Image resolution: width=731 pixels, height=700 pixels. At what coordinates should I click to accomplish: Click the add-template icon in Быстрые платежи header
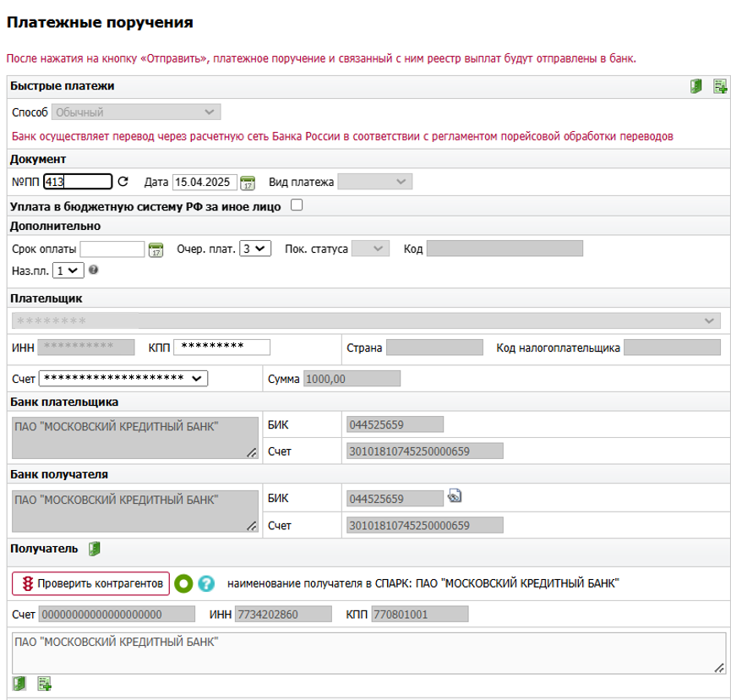pyautogui.click(x=719, y=86)
